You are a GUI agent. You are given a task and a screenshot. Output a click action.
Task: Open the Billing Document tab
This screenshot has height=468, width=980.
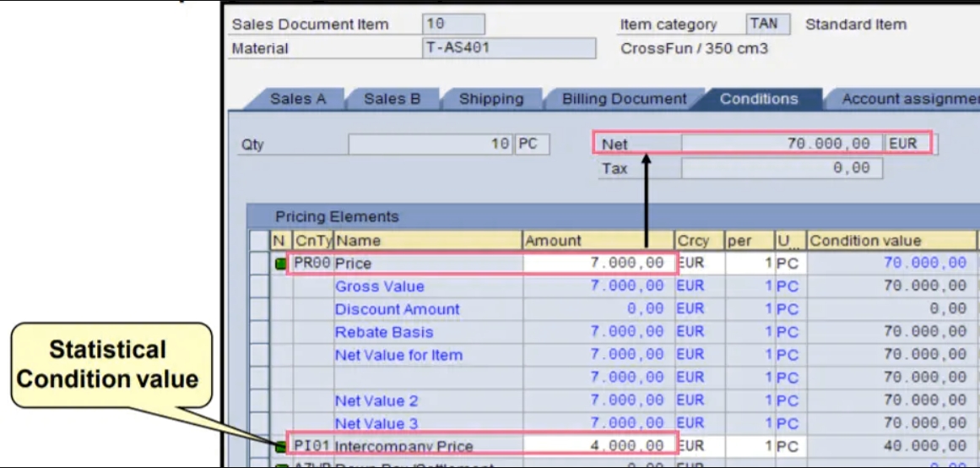(624, 99)
